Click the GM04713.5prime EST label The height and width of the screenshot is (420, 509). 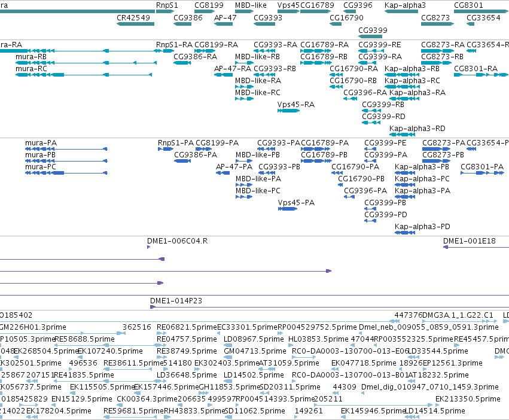click(255, 351)
